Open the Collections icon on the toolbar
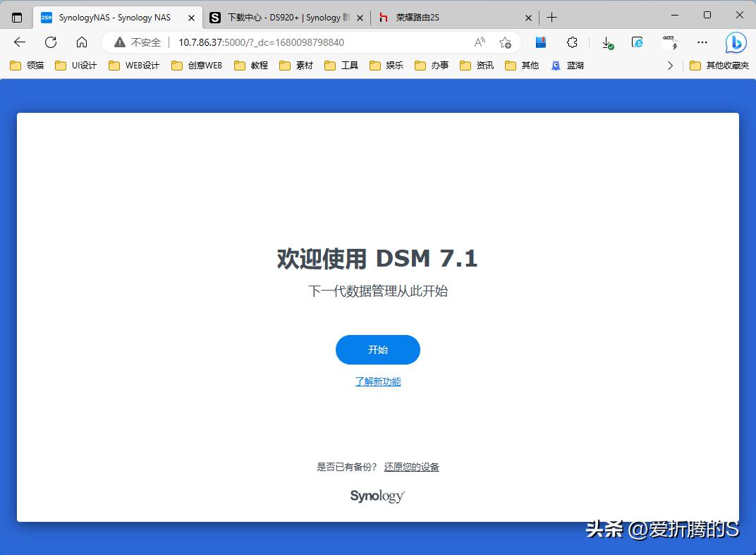This screenshot has width=756, height=555. tap(540, 42)
